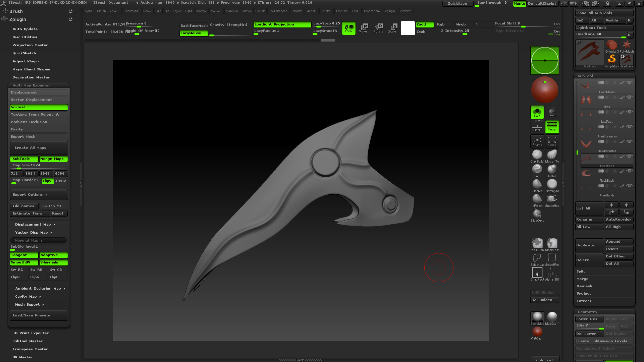Open the Zscript menu
644x362 pixels.
(x=405, y=11)
